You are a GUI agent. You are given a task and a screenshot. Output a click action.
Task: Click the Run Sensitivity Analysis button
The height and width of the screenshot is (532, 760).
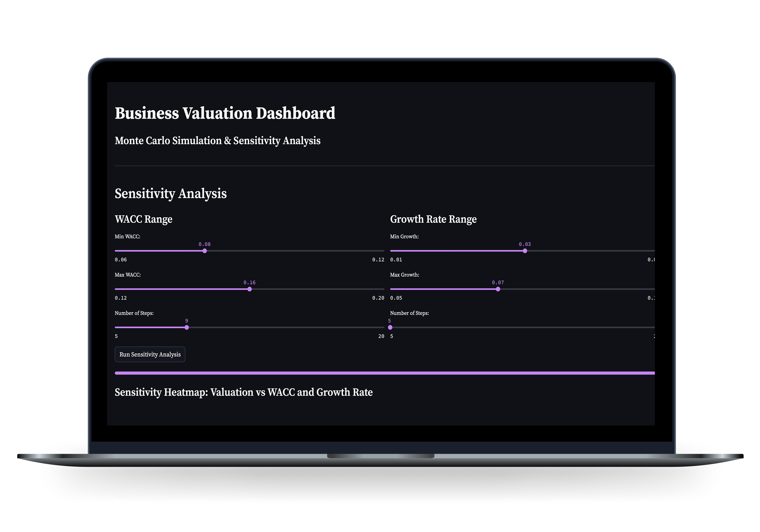[x=150, y=354]
